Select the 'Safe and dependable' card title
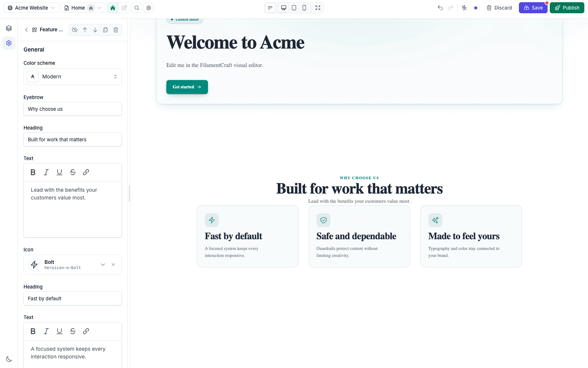The image size is (588, 368). pos(356,236)
